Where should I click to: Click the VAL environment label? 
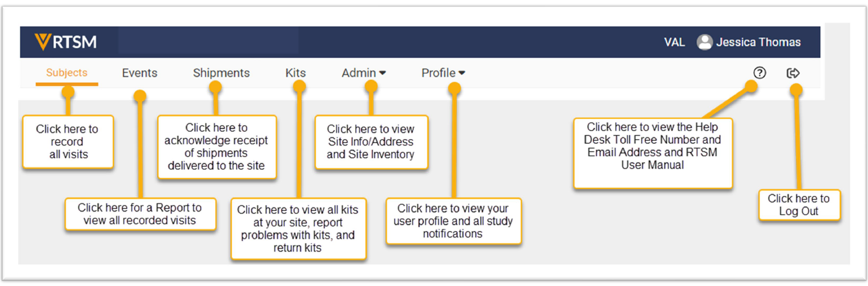click(674, 42)
